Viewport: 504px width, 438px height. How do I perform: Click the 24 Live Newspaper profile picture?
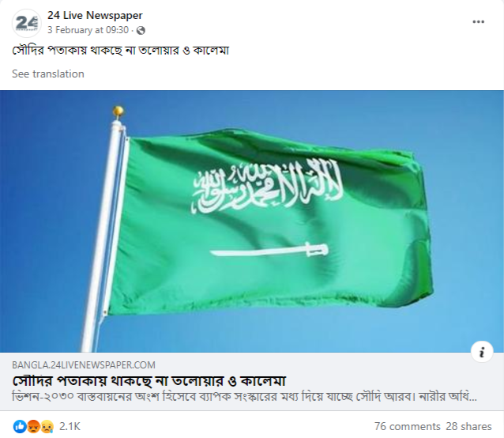click(x=27, y=23)
